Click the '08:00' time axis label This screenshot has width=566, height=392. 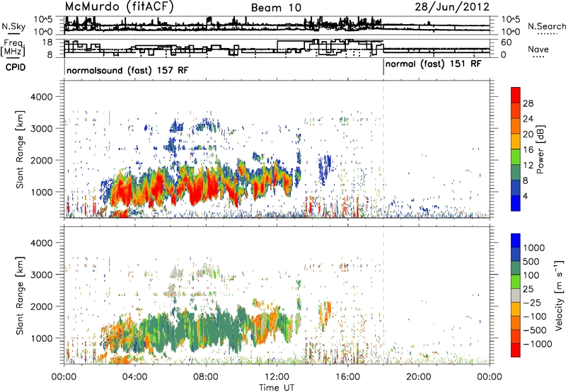[205, 377]
